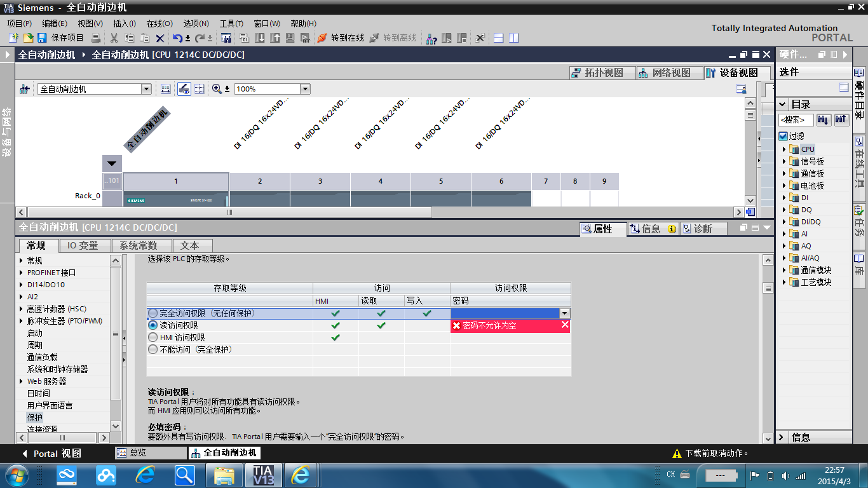Select 通信负载 in properties tree
This screenshot has height=488, width=868.
43,357
